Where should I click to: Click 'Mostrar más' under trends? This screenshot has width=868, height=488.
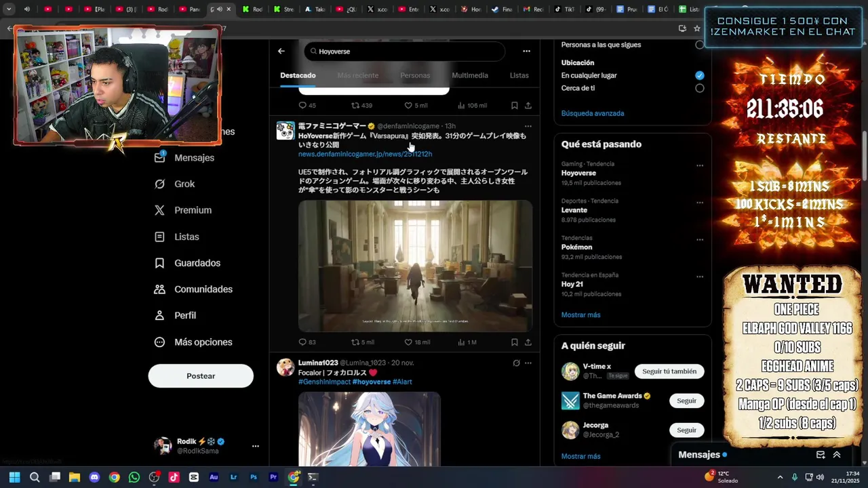tap(580, 314)
